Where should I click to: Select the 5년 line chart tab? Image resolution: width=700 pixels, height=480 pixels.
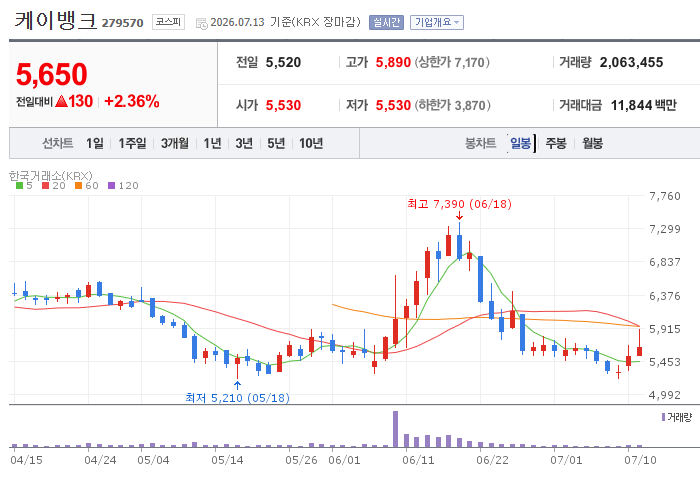[276, 143]
